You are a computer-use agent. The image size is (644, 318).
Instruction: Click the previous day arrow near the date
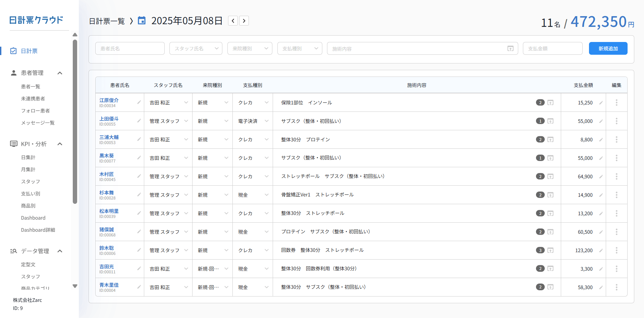(x=233, y=20)
